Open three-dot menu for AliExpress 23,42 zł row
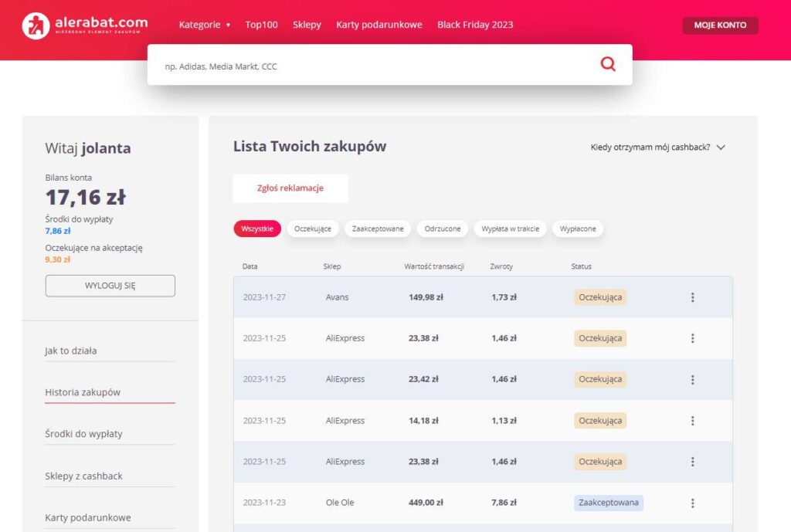The image size is (791, 532). (x=693, y=380)
